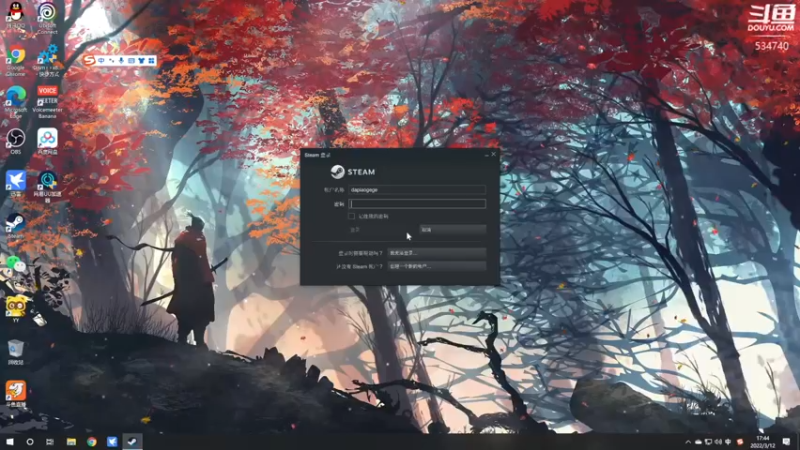The image size is (800, 450).
Task: Click the Steam account name field containing dapiaogege
Action: 417,190
